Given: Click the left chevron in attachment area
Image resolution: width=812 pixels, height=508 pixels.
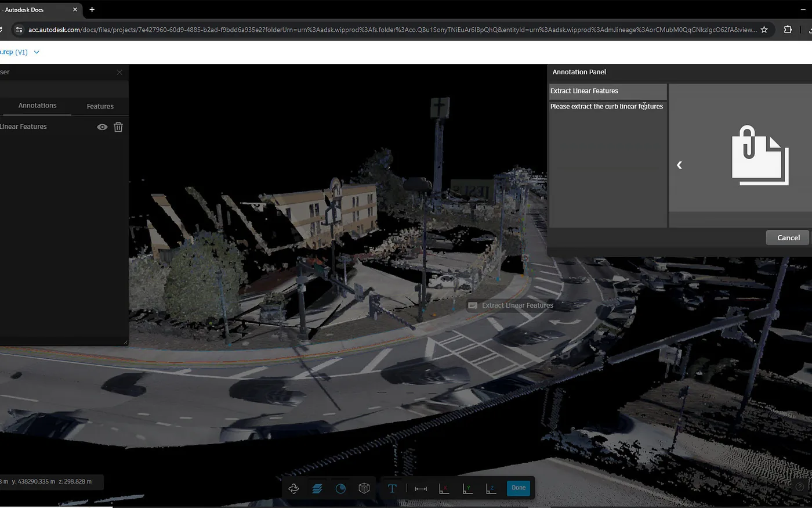Looking at the screenshot, I should coord(679,165).
